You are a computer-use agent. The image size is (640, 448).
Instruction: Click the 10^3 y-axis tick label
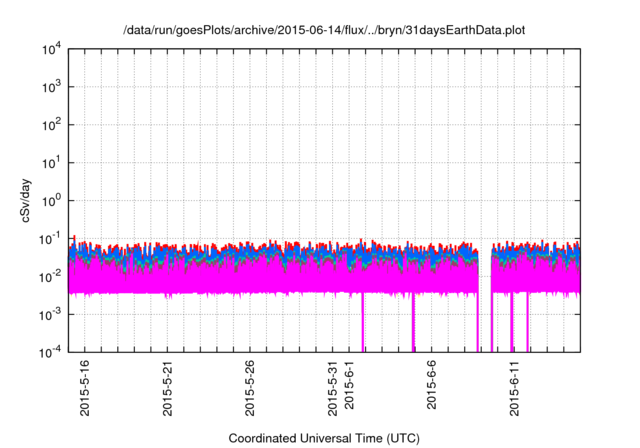click(52, 88)
